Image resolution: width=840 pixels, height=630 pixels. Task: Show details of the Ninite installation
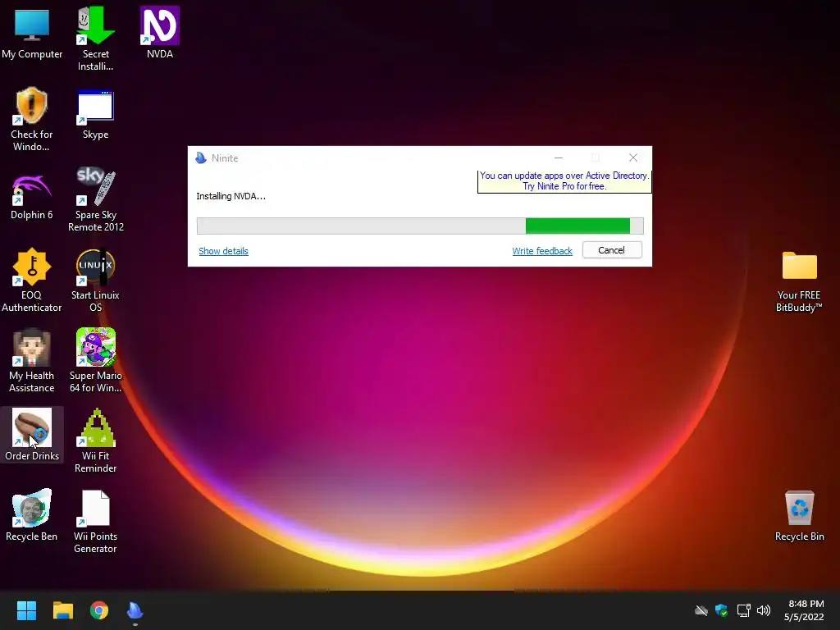point(223,251)
